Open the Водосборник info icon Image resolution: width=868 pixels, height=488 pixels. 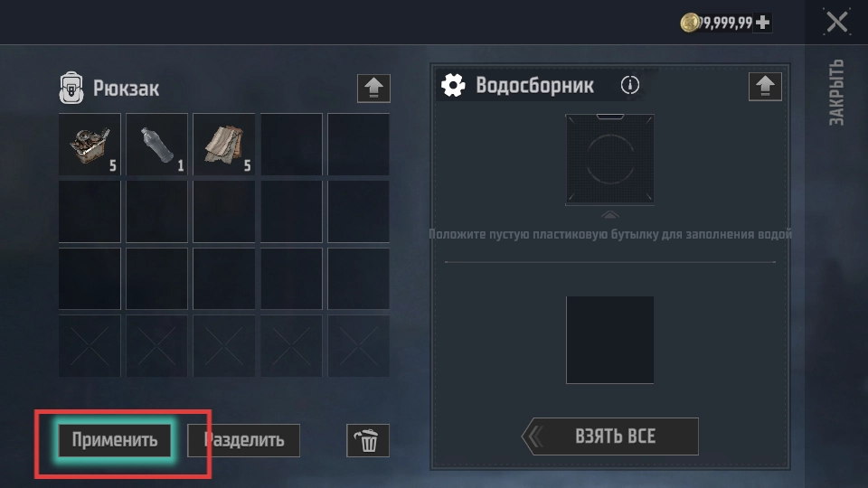[630, 85]
